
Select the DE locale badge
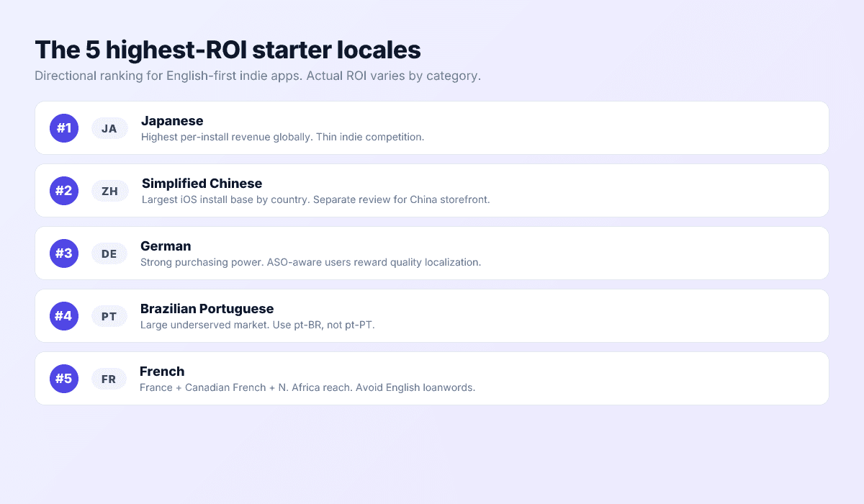point(109,253)
